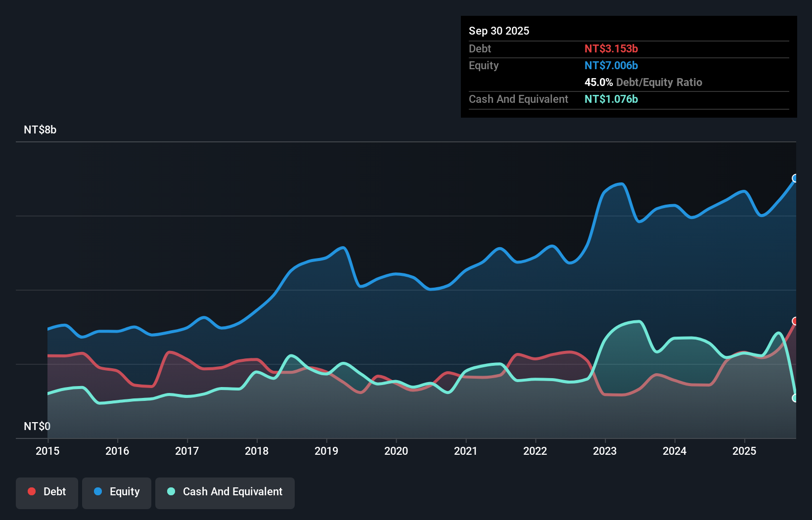The image size is (812, 520).
Task: Click the NT$8b axis label
Action: point(40,130)
